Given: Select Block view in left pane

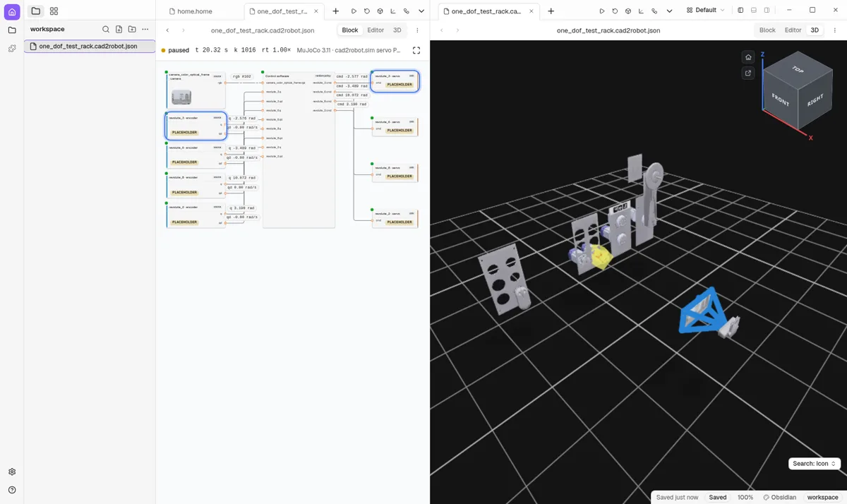Looking at the screenshot, I should click(350, 30).
